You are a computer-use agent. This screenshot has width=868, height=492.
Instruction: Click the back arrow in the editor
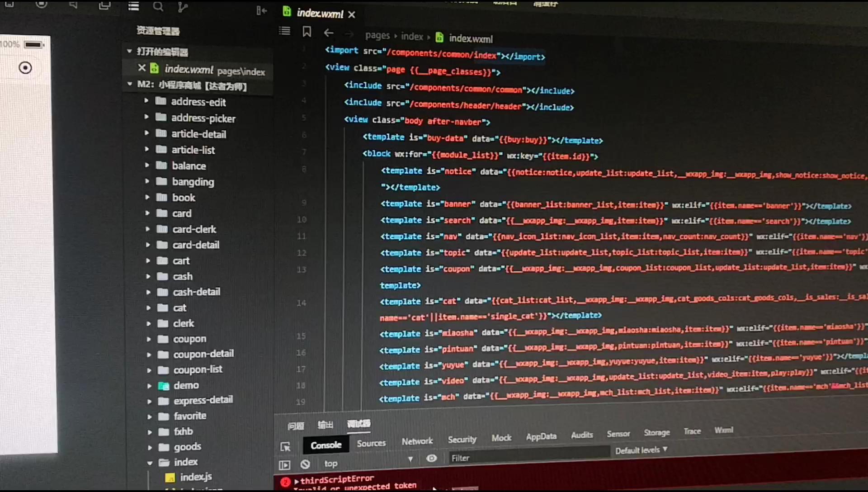[329, 33]
